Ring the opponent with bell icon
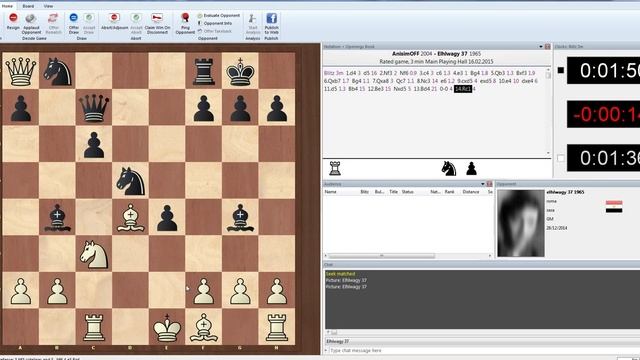Screen dimensions: 640x360 coord(185,23)
